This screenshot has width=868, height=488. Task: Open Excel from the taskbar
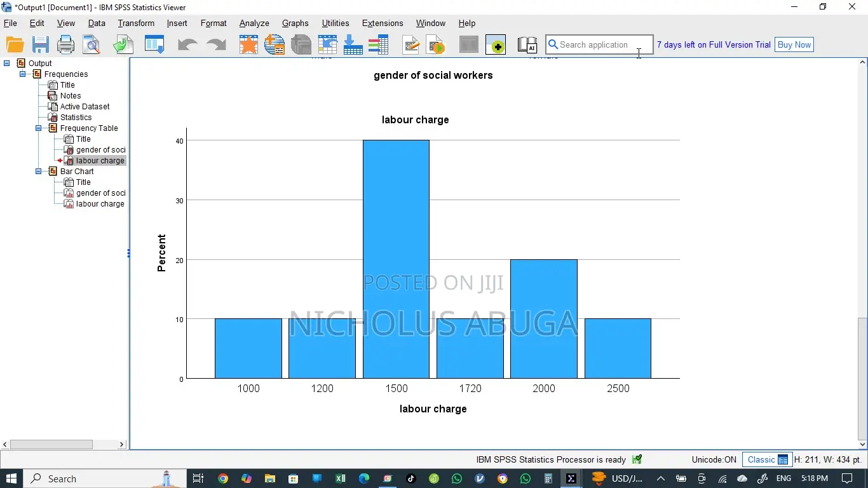click(x=340, y=478)
